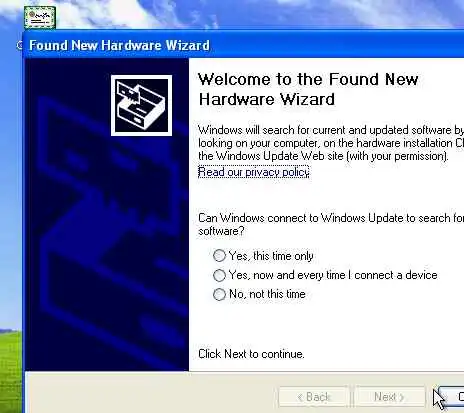Click the "Hardware Wizard" second heading line
The width and height of the screenshot is (464, 413).
[x=267, y=99]
